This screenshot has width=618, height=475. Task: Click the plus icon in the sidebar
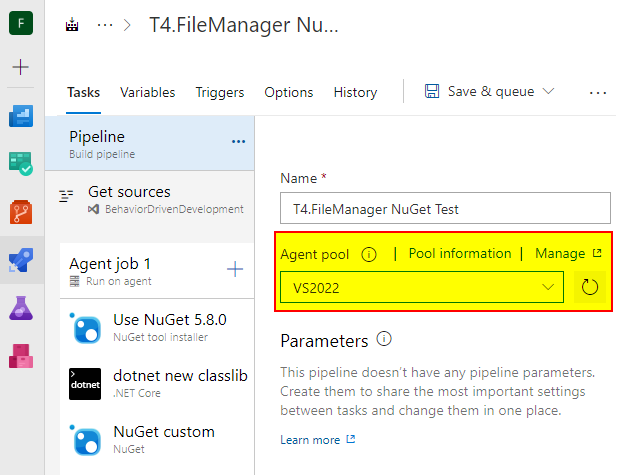tap(20, 67)
